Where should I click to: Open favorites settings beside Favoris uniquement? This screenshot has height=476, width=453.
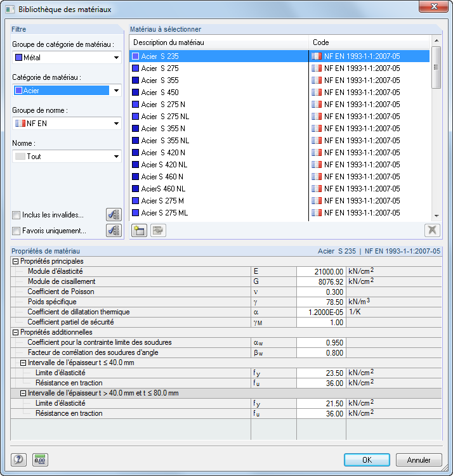[114, 231]
